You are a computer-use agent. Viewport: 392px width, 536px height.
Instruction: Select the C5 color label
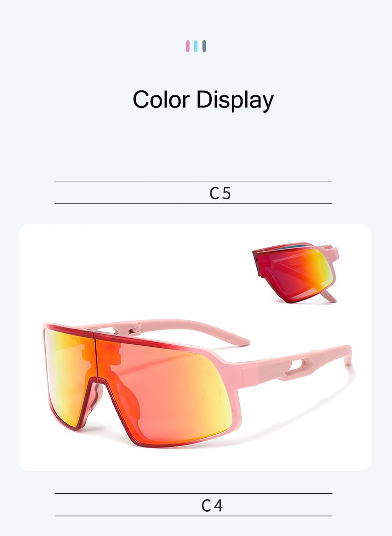point(220,193)
